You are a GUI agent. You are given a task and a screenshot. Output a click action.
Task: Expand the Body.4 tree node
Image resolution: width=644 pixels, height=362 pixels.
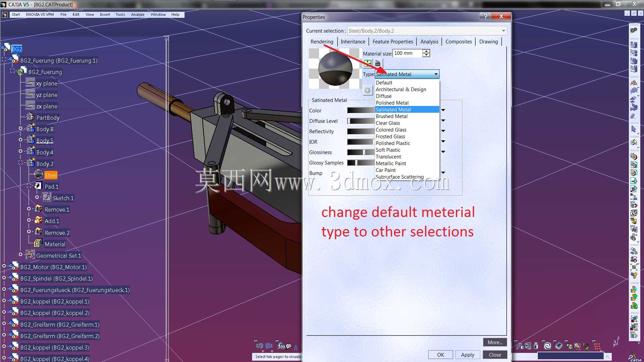coord(21,151)
